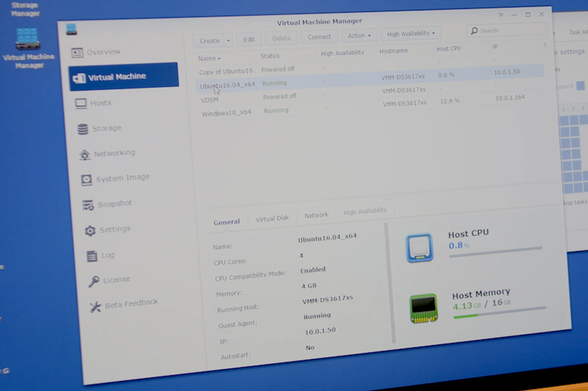
Task: Open the Beta Feedback tools icon
Action: click(x=96, y=307)
